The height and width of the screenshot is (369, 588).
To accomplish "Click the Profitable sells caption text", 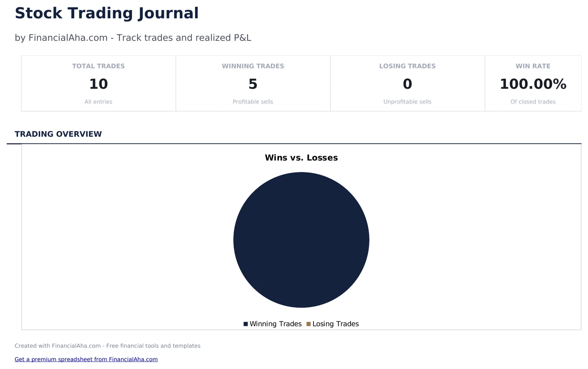I will click(253, 102).
